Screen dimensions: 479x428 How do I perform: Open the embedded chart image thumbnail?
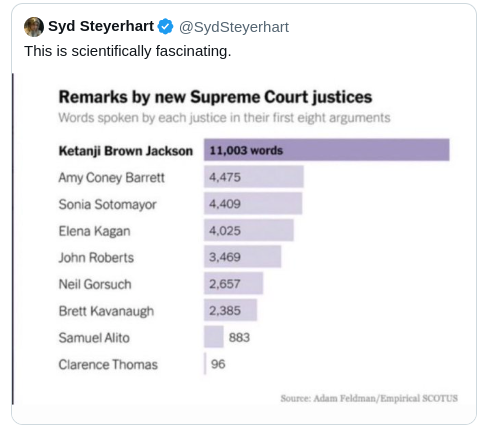(245, 239)
